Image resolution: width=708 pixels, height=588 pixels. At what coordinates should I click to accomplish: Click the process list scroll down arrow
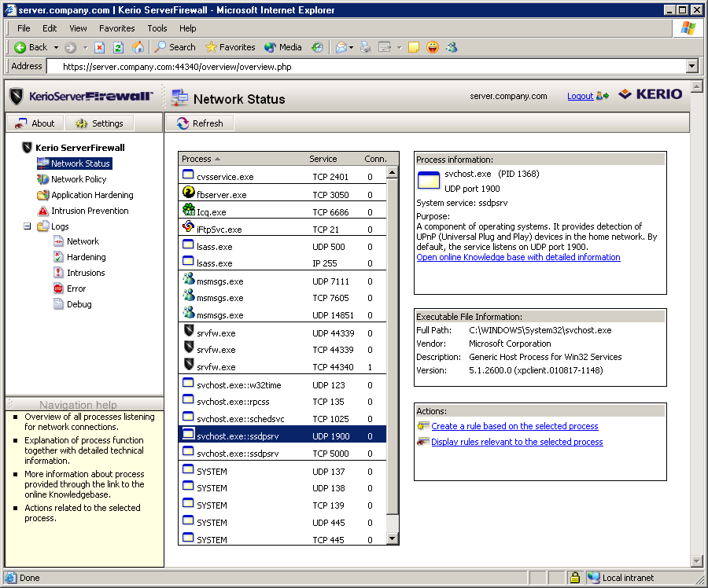click(393, 538)
